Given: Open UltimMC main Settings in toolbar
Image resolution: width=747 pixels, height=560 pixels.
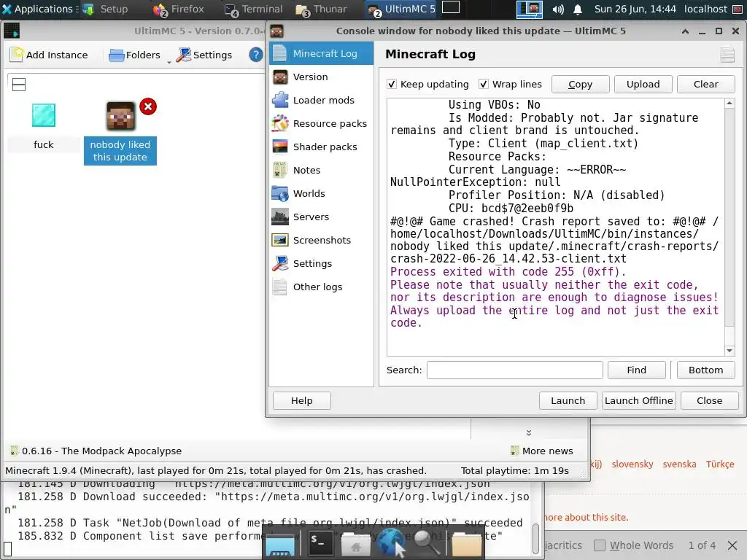Looking at the screenshot, I should 204,55.
